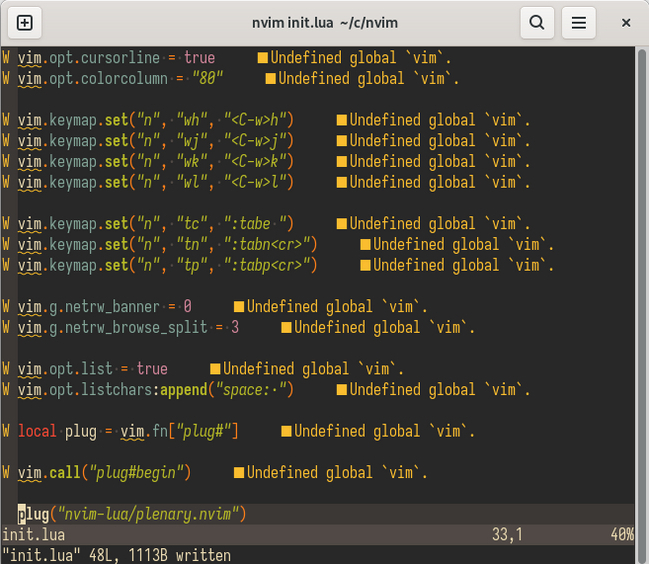Viewport: 649px width, 564px height.
Task: Click the yellow diagnostic square on "wh" keymap line
Action: [341, 120]
